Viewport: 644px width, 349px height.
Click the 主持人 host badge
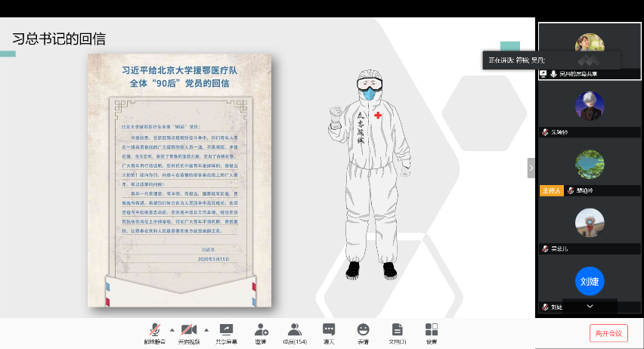(551, 190)
